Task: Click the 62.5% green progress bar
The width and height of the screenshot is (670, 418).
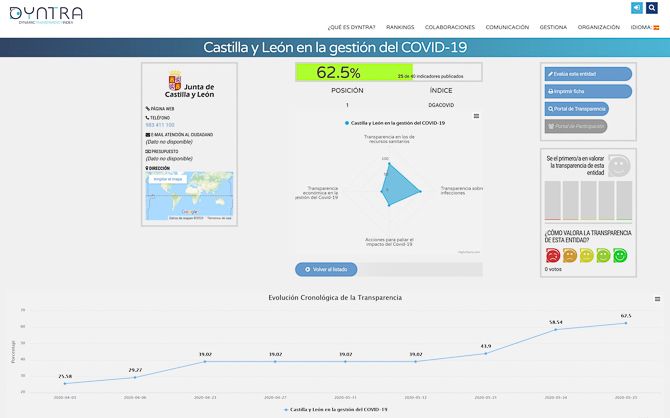Action: (x=353, y=72)
